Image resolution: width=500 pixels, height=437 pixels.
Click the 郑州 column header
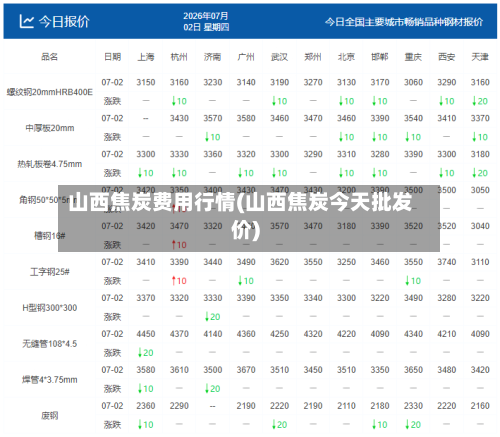[x=313, y=57]
